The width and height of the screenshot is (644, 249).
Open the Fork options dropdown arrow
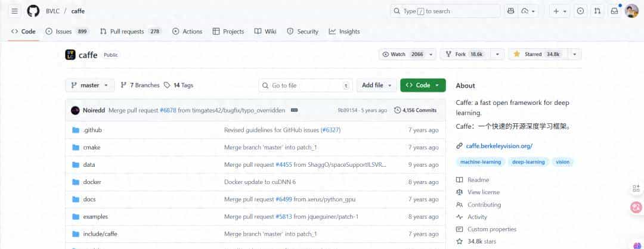pyautogui.click(x=496, y=54)
